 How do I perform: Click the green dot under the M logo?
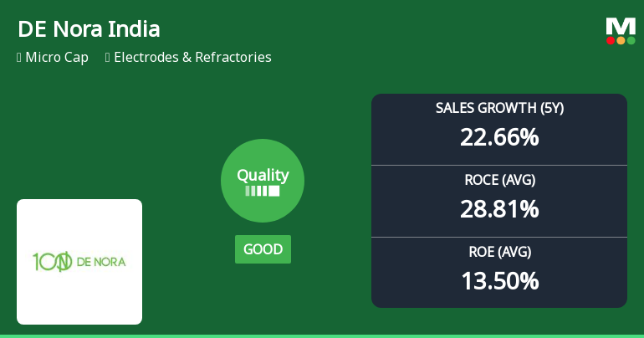coord(631,40)
